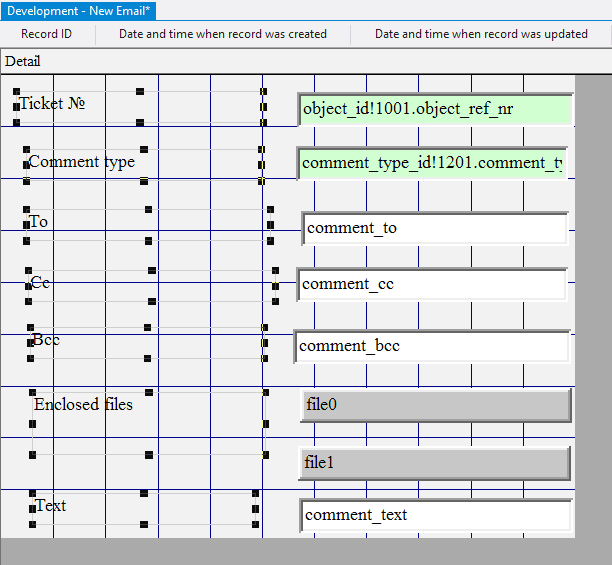Click the gray file0 control
The image size is (612, 565).
(435, 405)
